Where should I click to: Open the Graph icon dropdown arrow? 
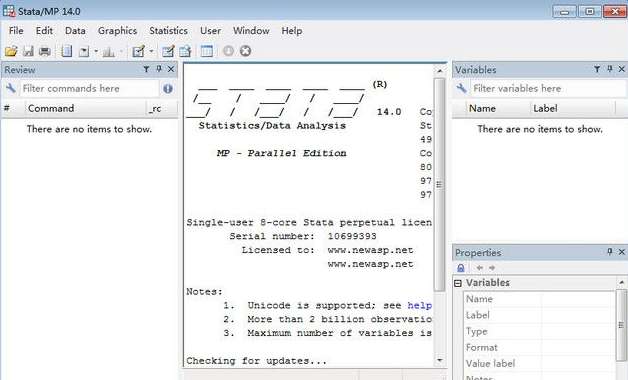click(x=121, y=51)
